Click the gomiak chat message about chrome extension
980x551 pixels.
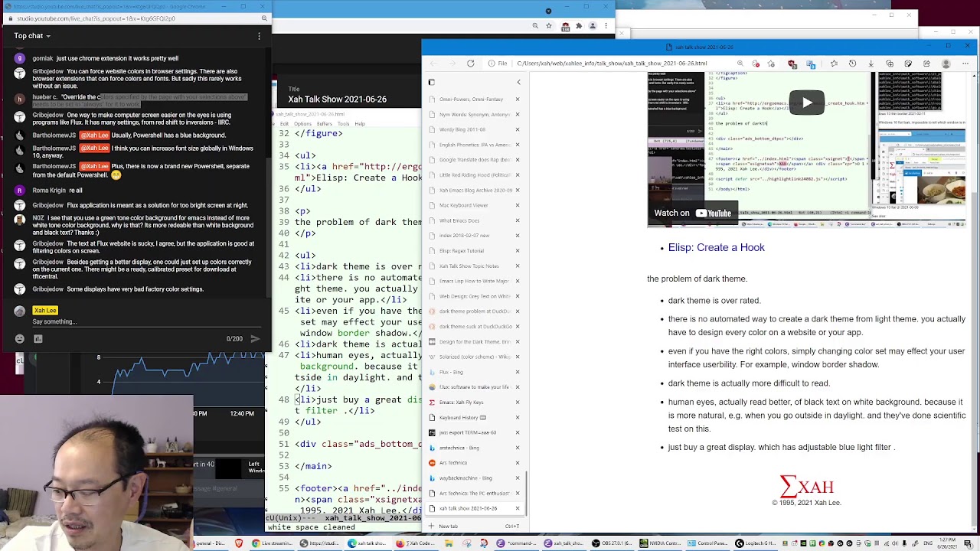pos(106,58)
